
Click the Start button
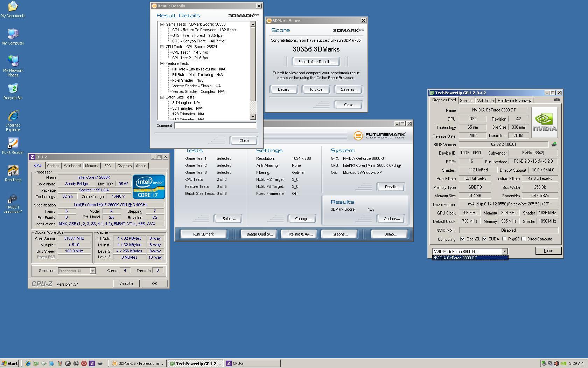9,363
